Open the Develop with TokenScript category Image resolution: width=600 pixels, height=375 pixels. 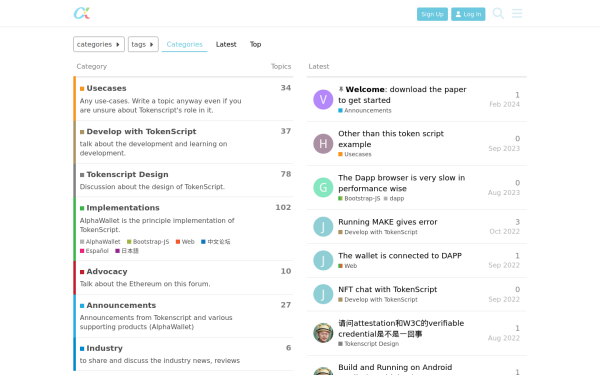tap(141, 132)
